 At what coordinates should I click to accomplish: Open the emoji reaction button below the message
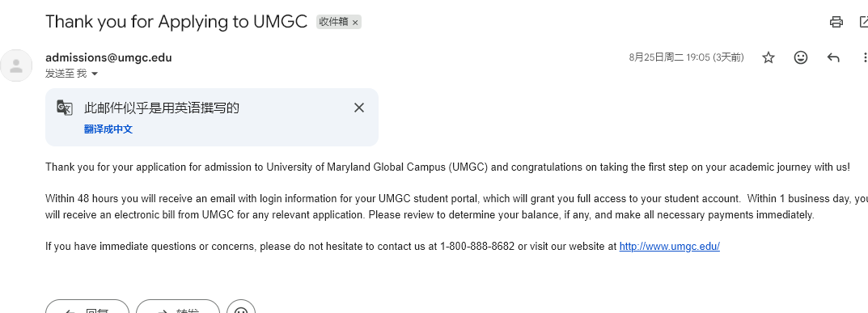click(241, 307)
